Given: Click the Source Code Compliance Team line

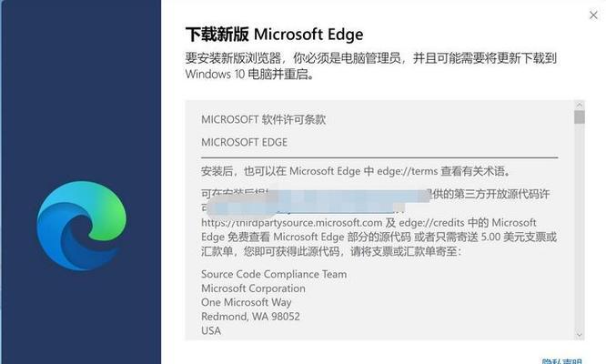Looking at the screenshot, I should click(274, 274).
